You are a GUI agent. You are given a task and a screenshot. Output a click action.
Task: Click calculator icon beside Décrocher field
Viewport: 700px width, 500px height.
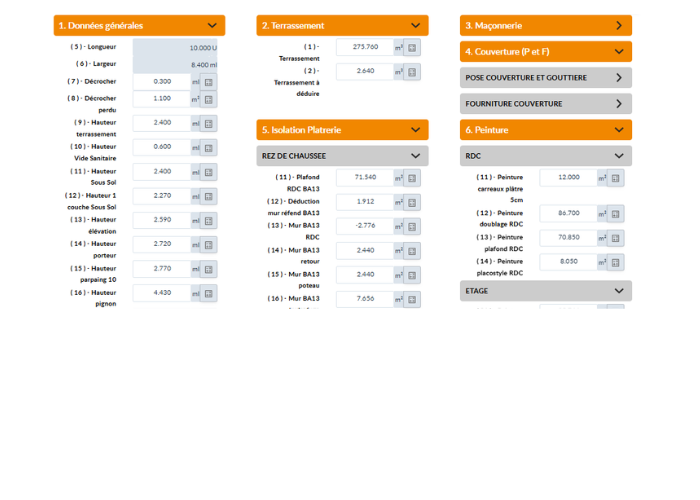coord(208,82)
